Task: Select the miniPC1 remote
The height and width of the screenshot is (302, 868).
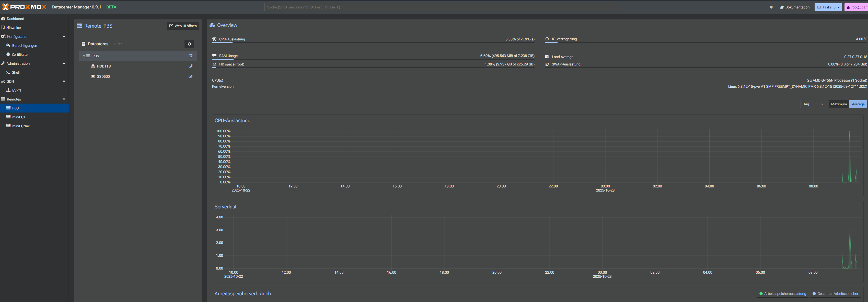Action: [x=19, y=117]
